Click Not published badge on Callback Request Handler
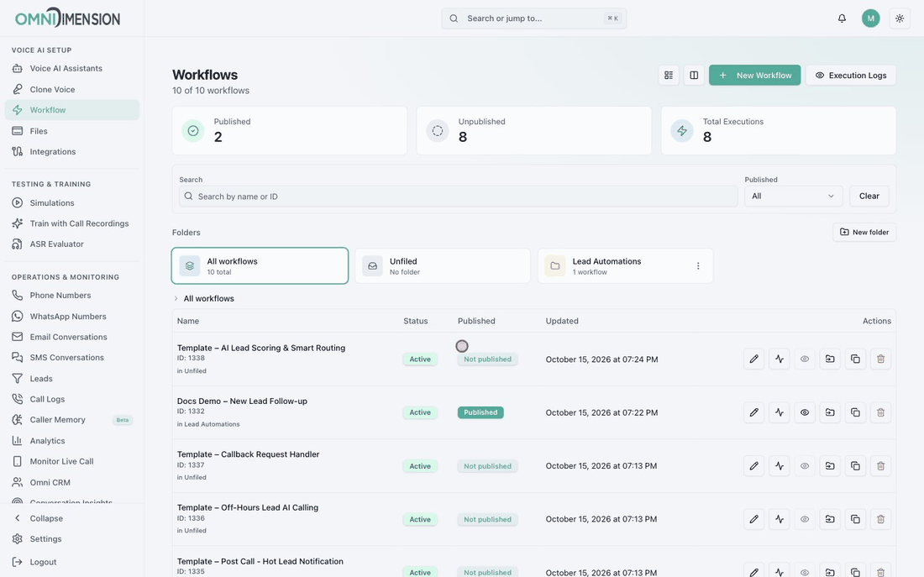 tap(487, 466)
